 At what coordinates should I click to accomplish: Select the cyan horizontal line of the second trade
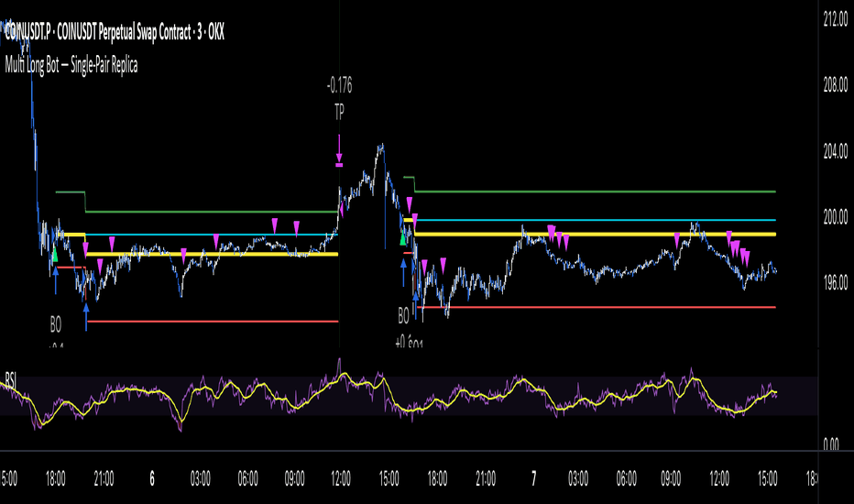tap(595, 220)
